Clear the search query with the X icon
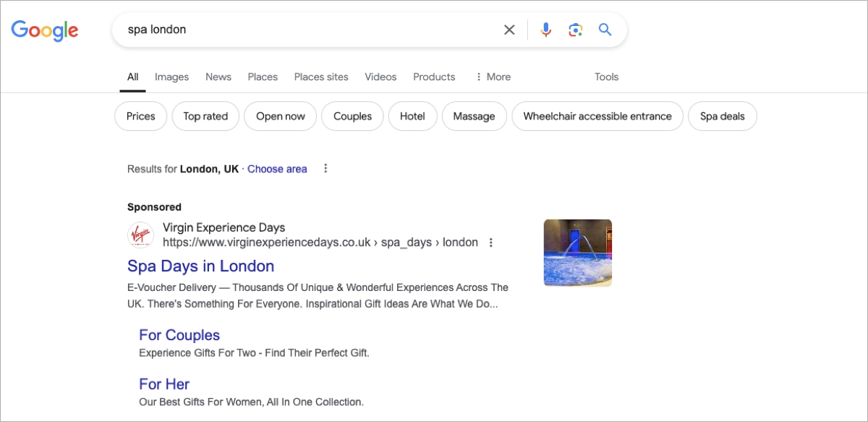Screen dimensions: 868x422 pos(509,30)
